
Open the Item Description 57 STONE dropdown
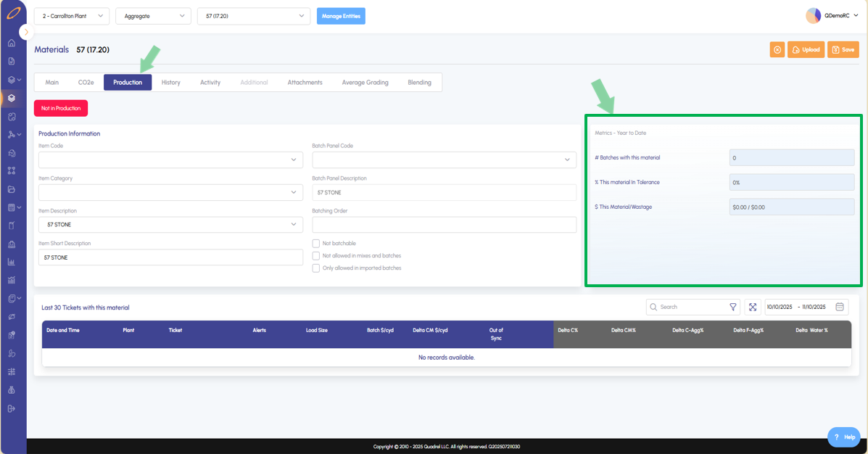coord(170,225)
